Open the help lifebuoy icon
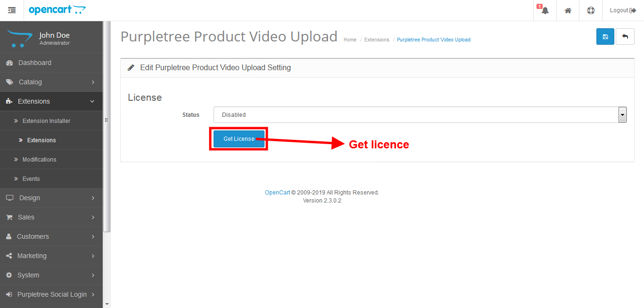644x308 pixels. [x=591, y=10]
